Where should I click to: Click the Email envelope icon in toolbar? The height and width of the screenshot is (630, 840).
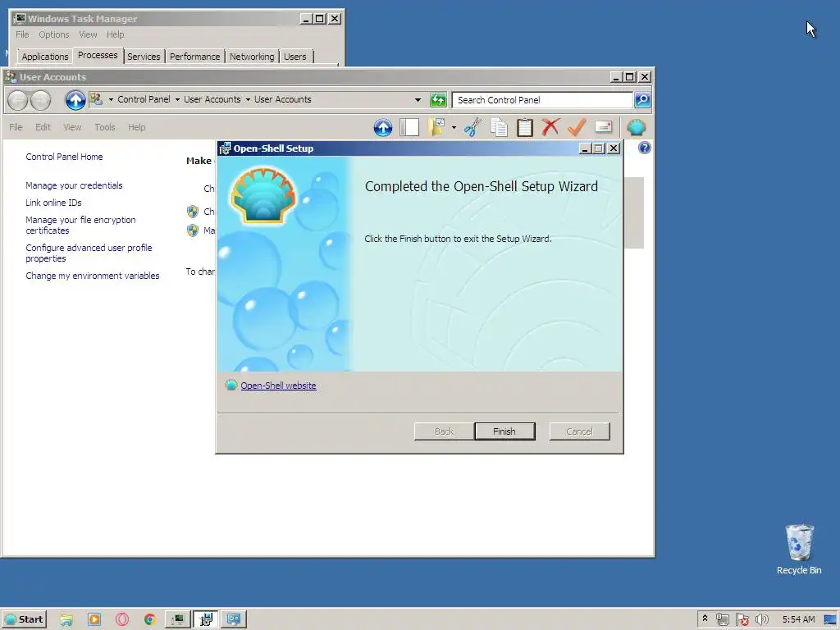(x=603, y=127)
